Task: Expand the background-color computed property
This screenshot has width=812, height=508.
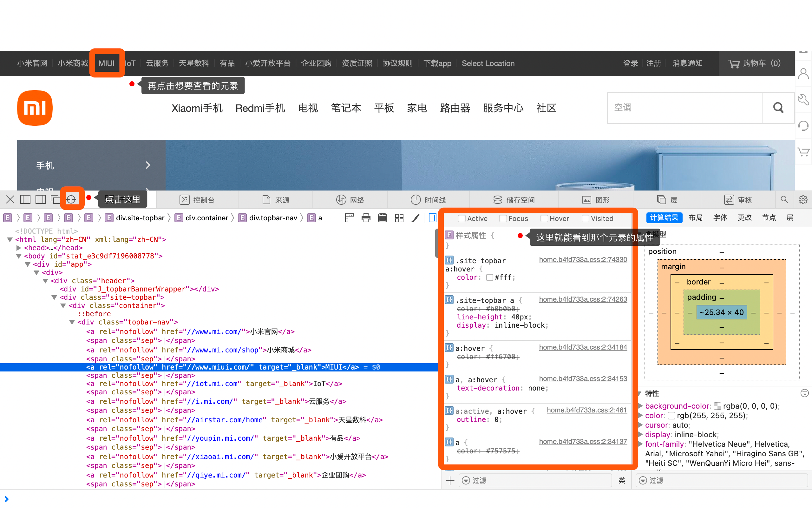Action: pos(640,406)
